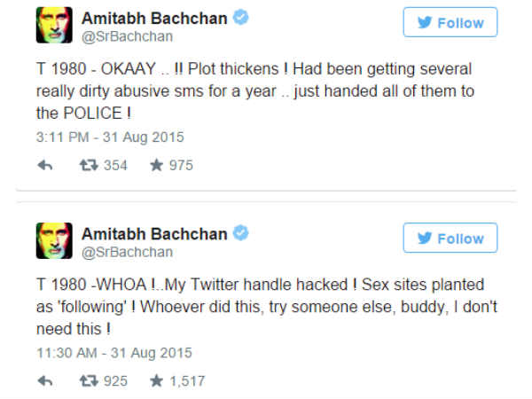Viewport: 532px width, 399px height.
Task: Click profile avatar on second tweet
Action: pos(54,241)
